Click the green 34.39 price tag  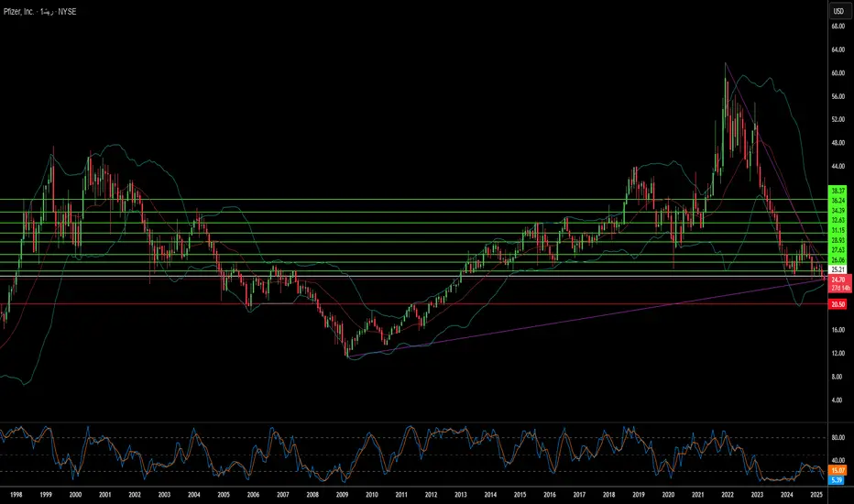(837, 211)
